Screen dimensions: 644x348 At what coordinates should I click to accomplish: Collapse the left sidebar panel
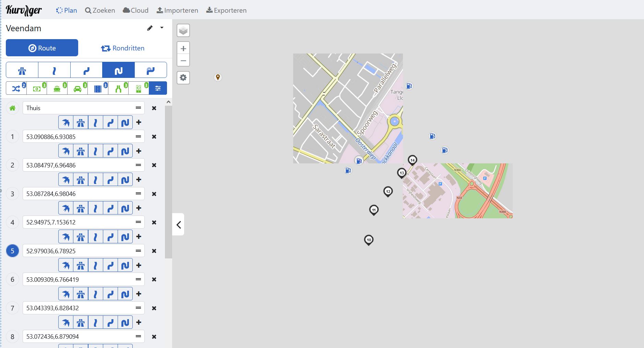pyautogui.click(x=178, y=224)
